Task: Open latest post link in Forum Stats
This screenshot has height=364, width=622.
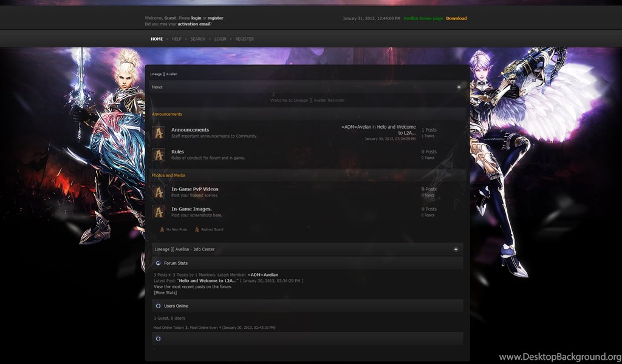Action: pos(208,280)
